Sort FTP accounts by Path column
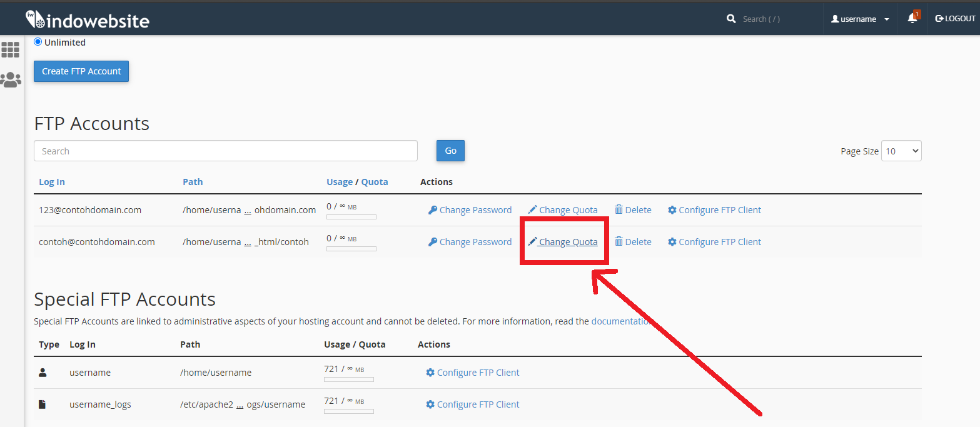Viewport: 980px width, 427px height. [193, 182]
